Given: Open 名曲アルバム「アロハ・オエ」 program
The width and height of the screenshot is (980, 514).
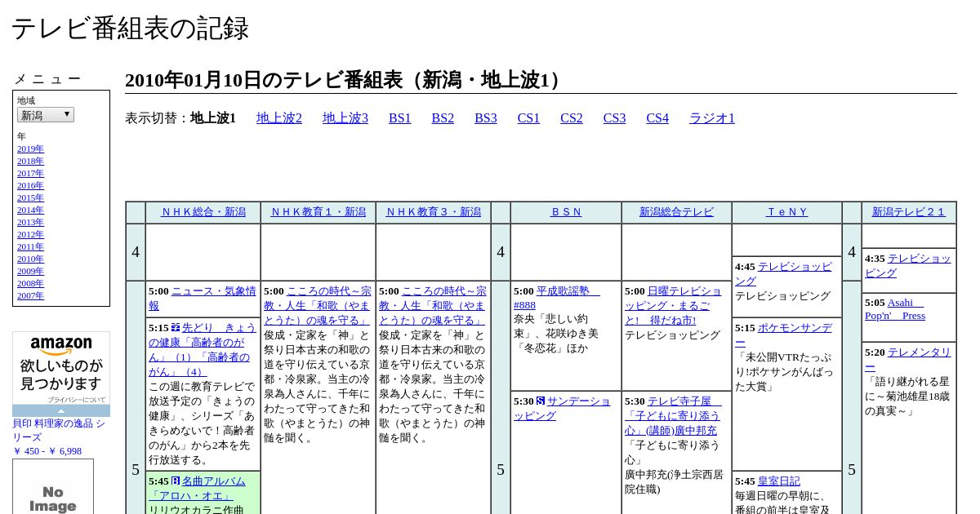Looking at the screenshot, I should tap(197, 488).
